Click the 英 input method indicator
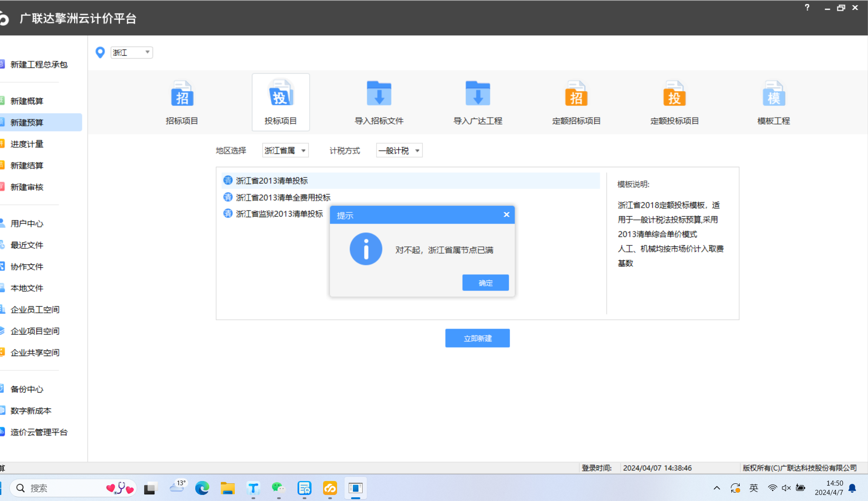 (x=754, y=488)
